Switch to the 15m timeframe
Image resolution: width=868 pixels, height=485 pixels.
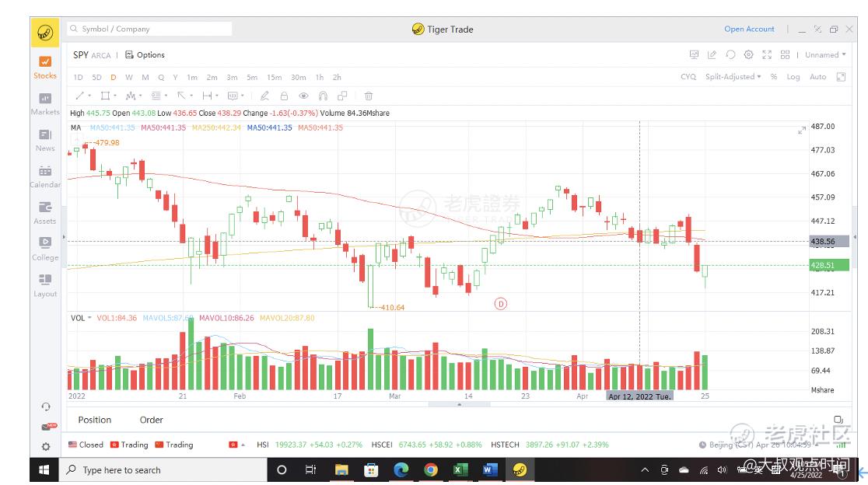point(274,78)
